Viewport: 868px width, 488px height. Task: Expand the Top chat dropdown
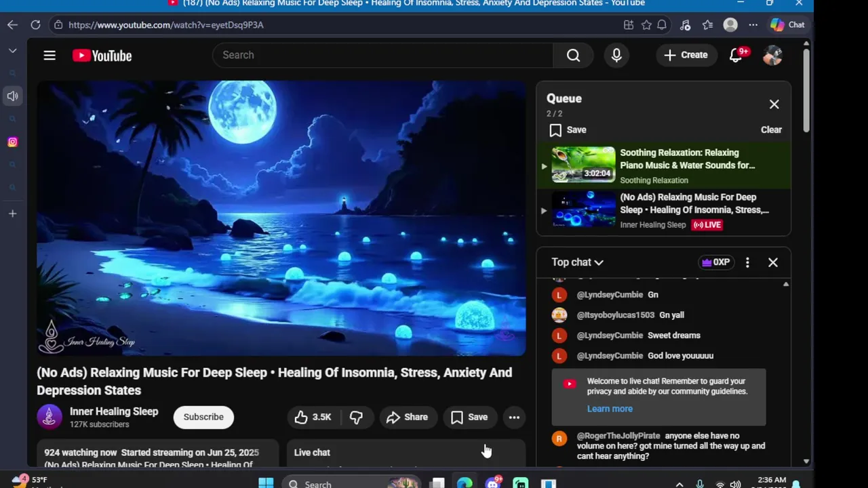[x=577, y=262]
